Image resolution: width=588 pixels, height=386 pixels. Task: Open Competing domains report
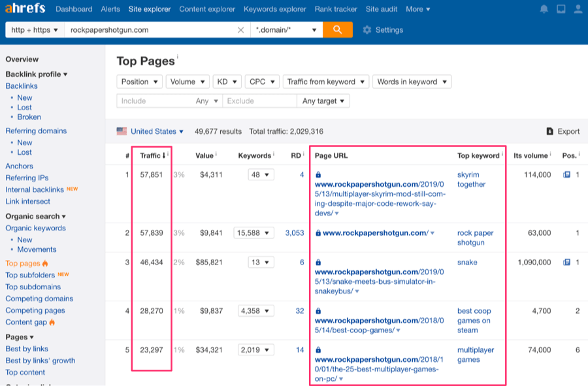(39, 298)
